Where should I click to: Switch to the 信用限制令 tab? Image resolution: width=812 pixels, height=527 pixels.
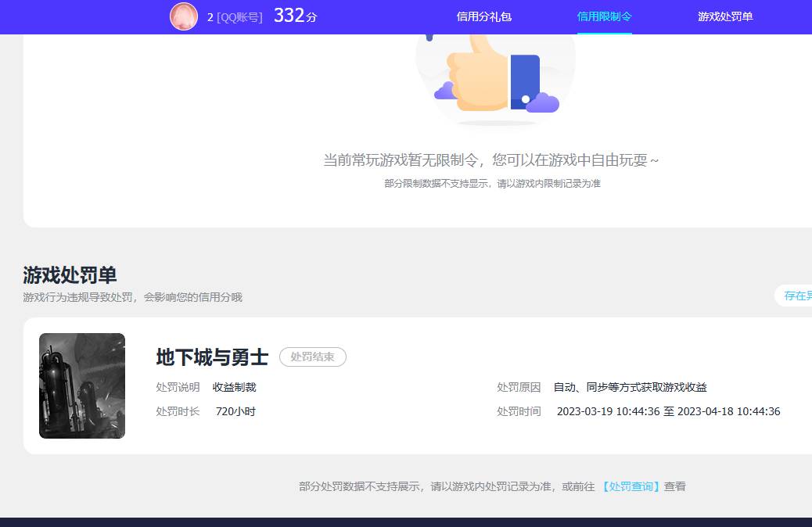[x=604, y=16]
